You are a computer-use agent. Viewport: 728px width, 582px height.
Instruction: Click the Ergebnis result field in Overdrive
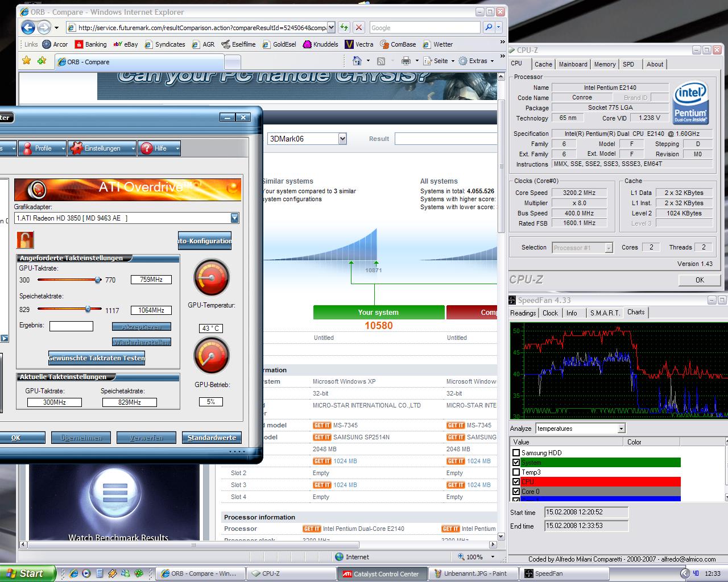click(71, 326)
